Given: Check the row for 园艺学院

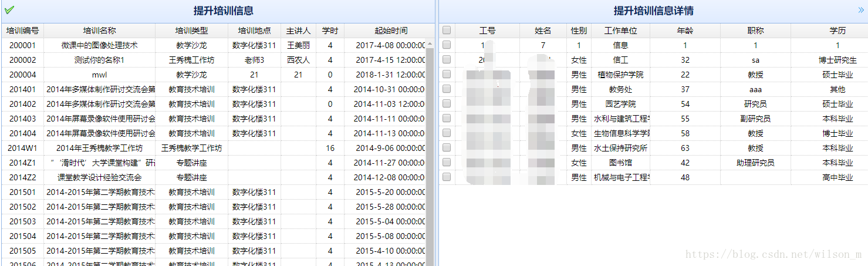Looking at the screenshot, I should click(447, 104).
